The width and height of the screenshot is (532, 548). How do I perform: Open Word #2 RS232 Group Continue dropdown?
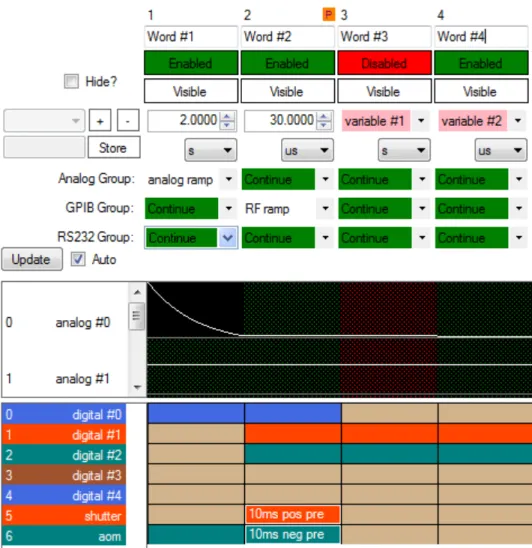(325, 238)
